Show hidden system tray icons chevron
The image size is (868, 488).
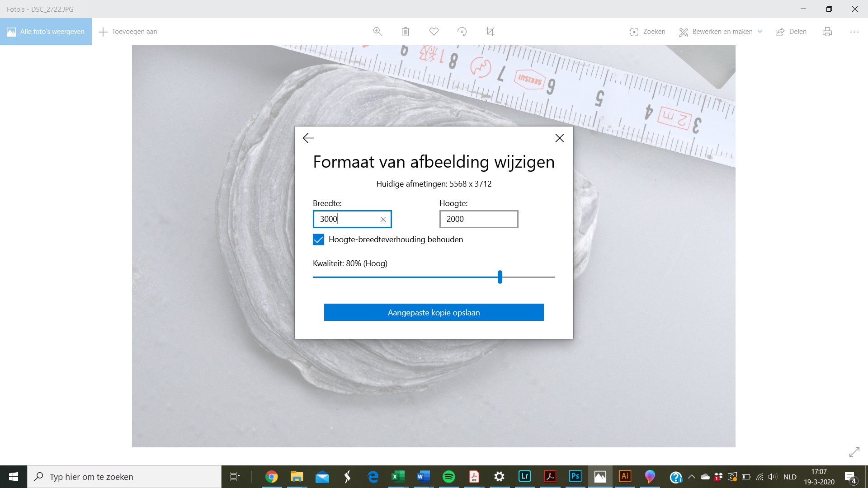click(692, 477)
